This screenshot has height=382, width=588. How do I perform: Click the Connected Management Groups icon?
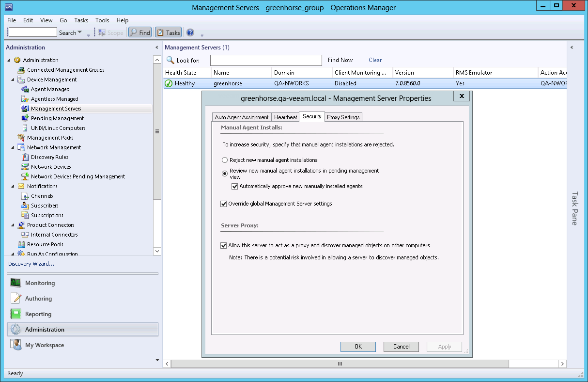[x=22, y=70]
